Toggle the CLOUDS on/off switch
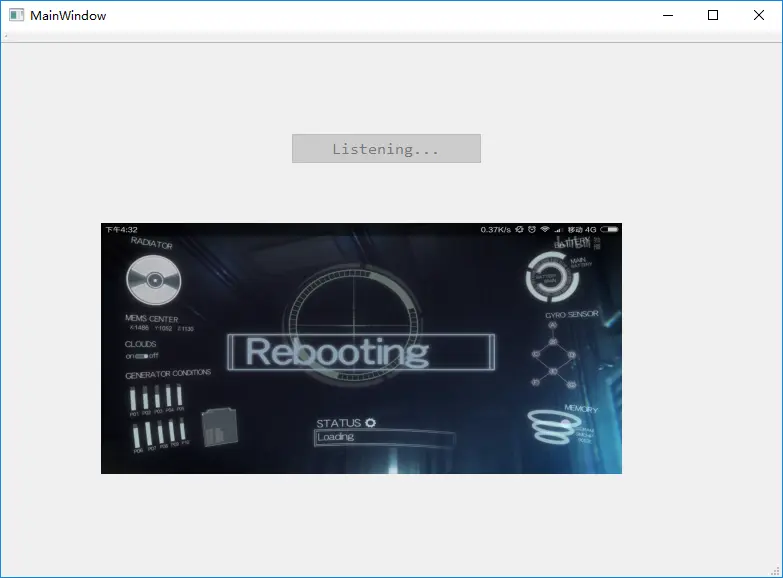The image size is (783, 578). click(x=142, y=356)
